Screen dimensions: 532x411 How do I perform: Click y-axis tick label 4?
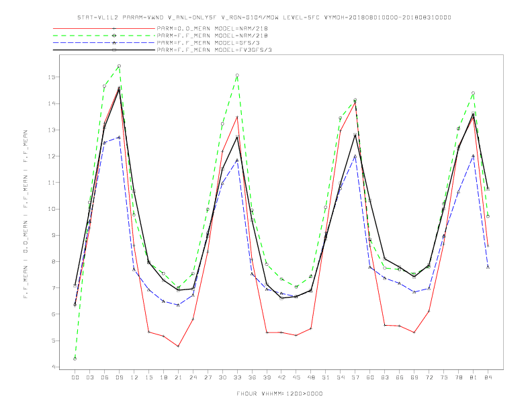pyautogui.click(x=53, y=367)
